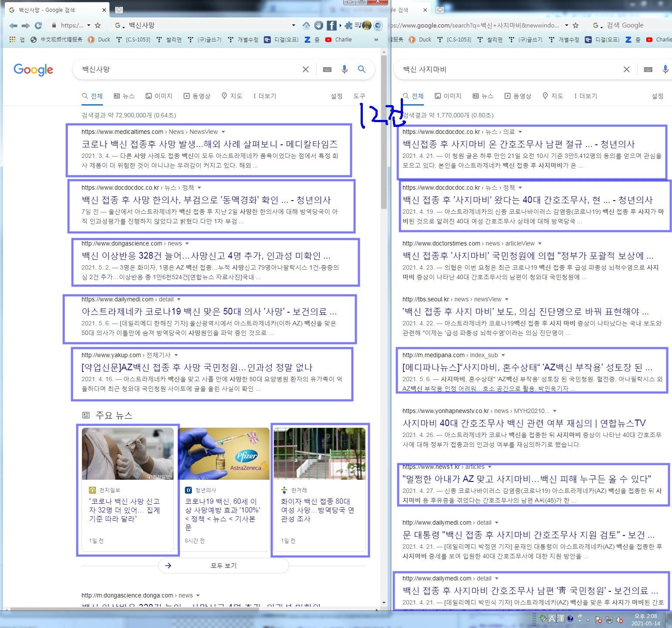Screen dimensions: 672x628
Task: Open options arrow for doctorstimes.com result
Action: pyautogui.click(x=540, y=243)
